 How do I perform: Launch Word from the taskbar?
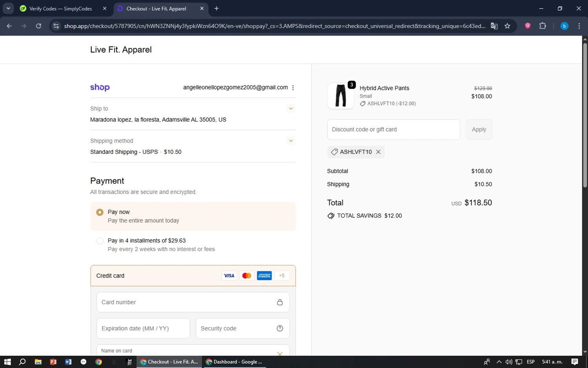tap(68, 362)
